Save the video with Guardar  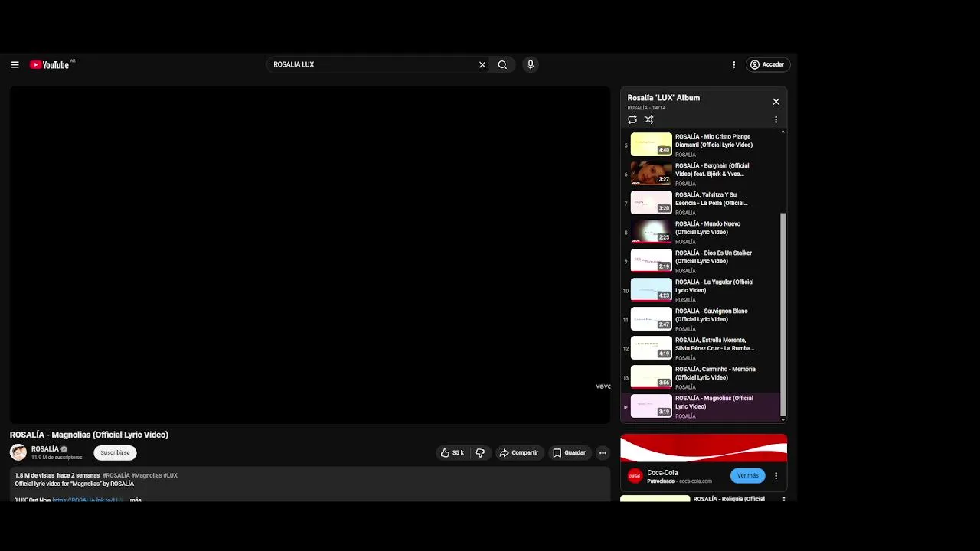click(x=570, y=453)
